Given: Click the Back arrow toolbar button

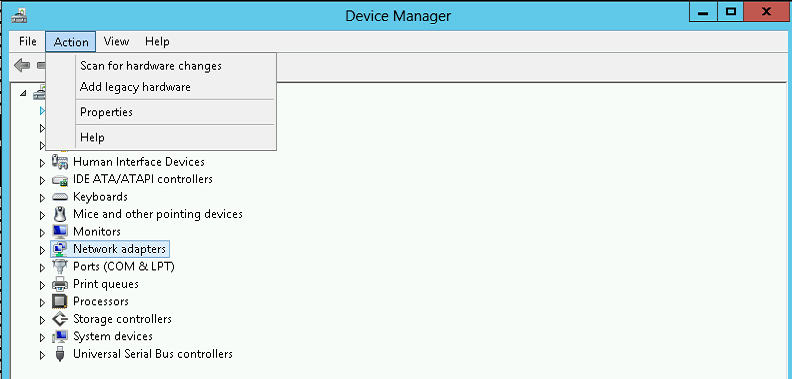Looking at the screenshot, I should (22, 65).
